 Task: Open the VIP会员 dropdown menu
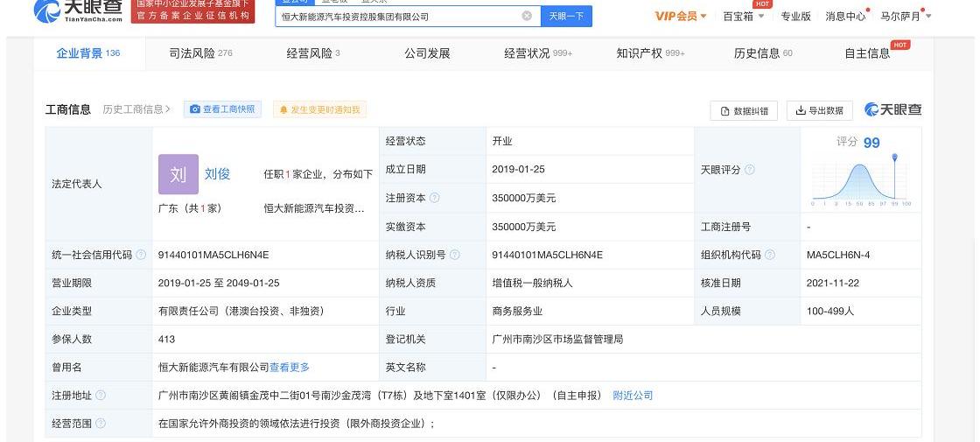tap(681, 17)
